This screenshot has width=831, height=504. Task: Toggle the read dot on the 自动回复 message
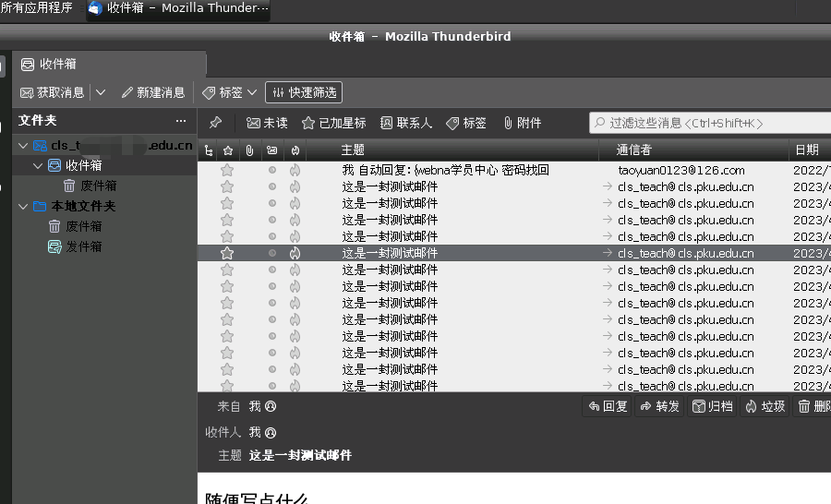coord(271,170)
